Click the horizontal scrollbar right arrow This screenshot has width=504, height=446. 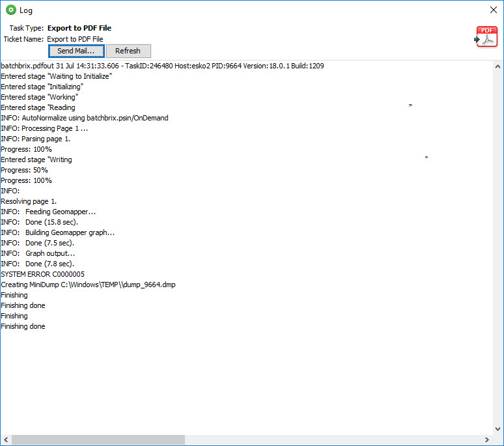(x=487, y=439)
